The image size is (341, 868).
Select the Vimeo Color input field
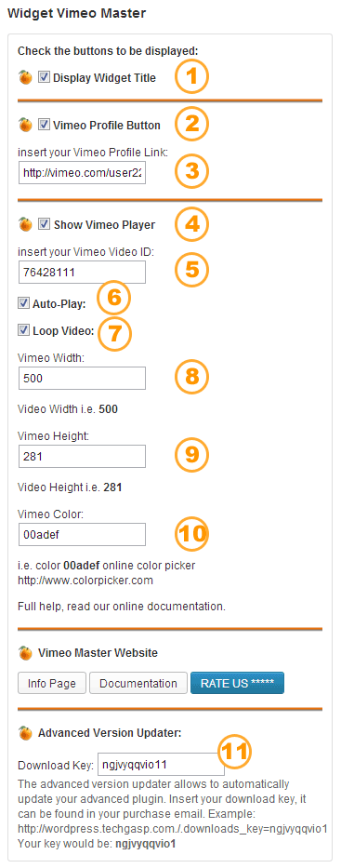coord(82,535)
